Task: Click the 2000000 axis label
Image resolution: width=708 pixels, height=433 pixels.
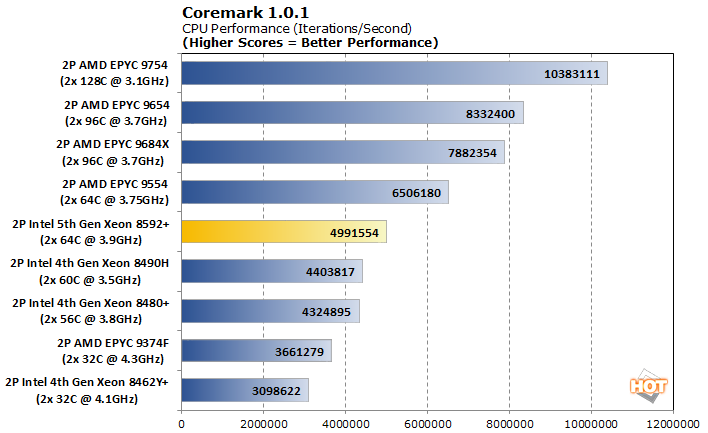Action: pyautogui.click(x=264, y=424)
